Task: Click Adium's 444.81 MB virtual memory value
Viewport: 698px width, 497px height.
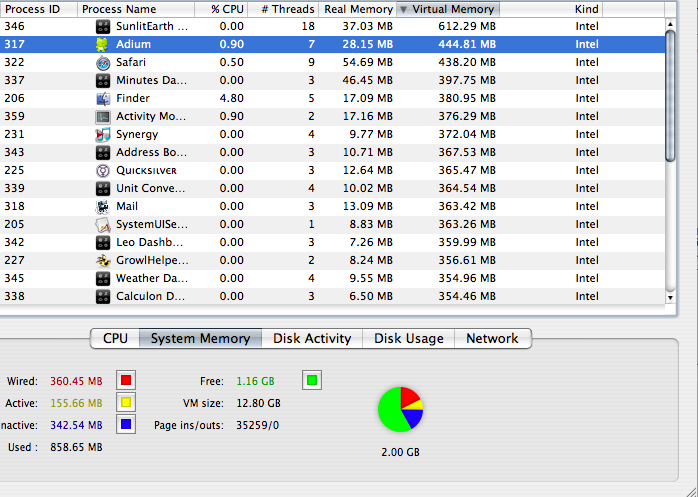Action: pyautogui.click(x=467, y=44)
